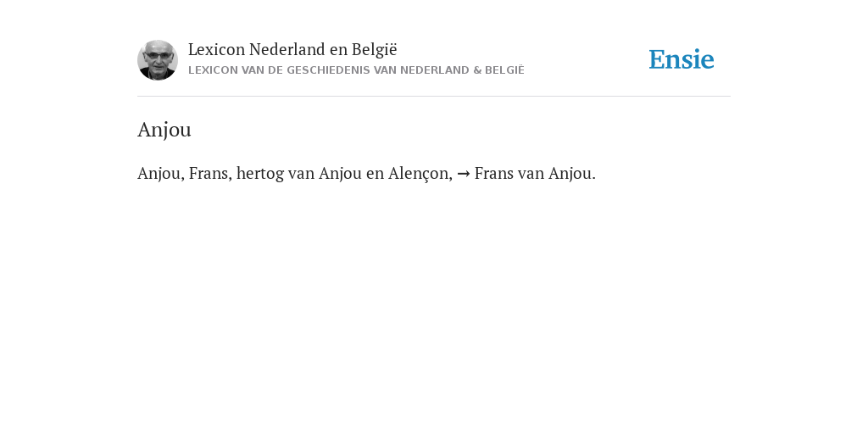
Task: Click the author's round avatar photo
Action: tap(158, 60)
